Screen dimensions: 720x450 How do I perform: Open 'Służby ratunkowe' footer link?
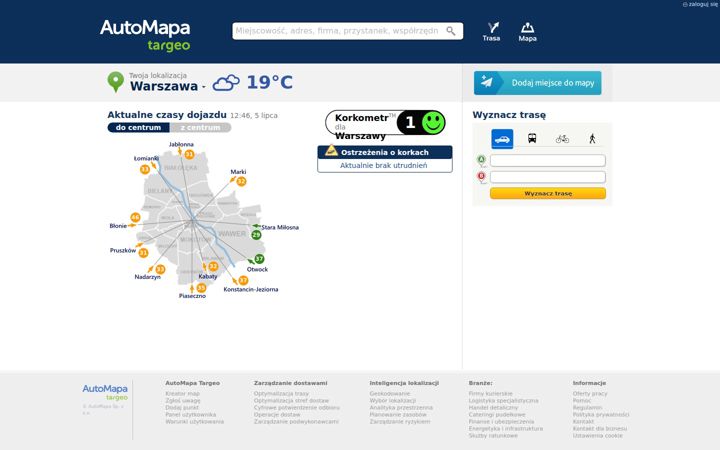click(493, 435)
